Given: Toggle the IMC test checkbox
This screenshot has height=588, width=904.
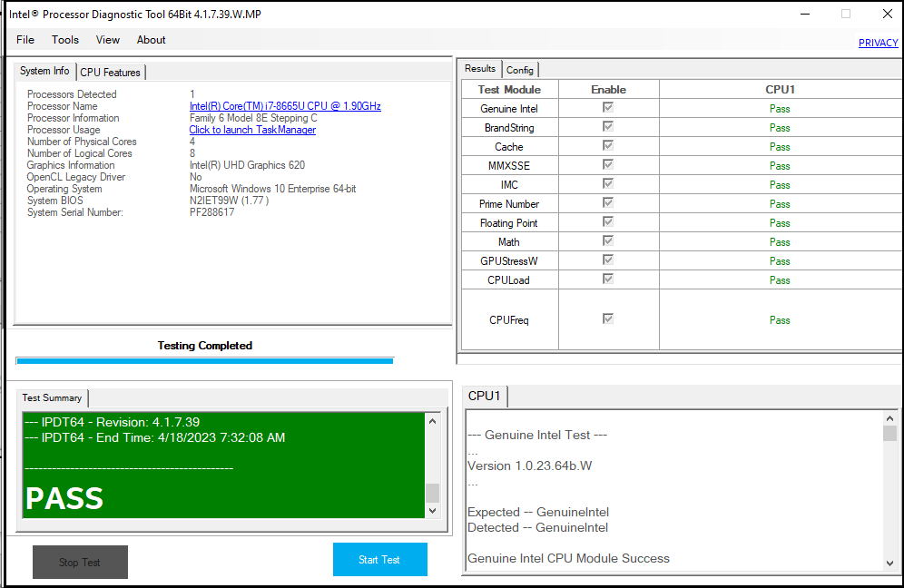Looking at the screenshot, I should 608,183.
